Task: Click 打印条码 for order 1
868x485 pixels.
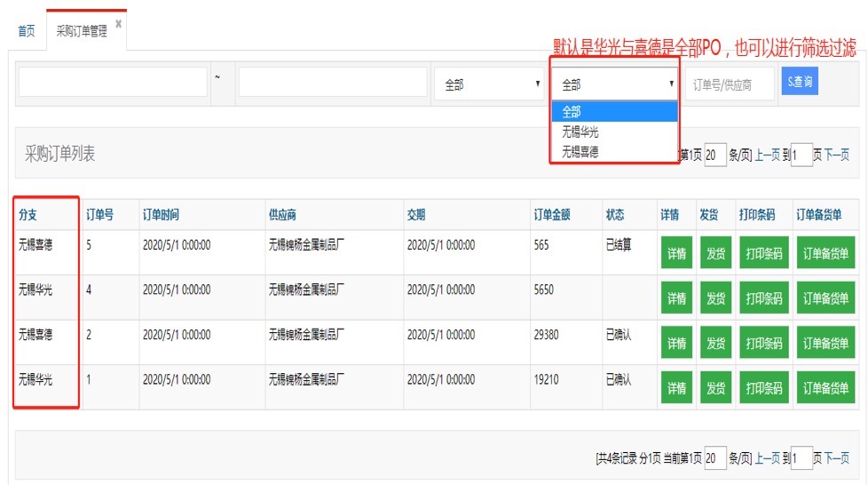Action: pyautogui.click(x=764, y=387)
